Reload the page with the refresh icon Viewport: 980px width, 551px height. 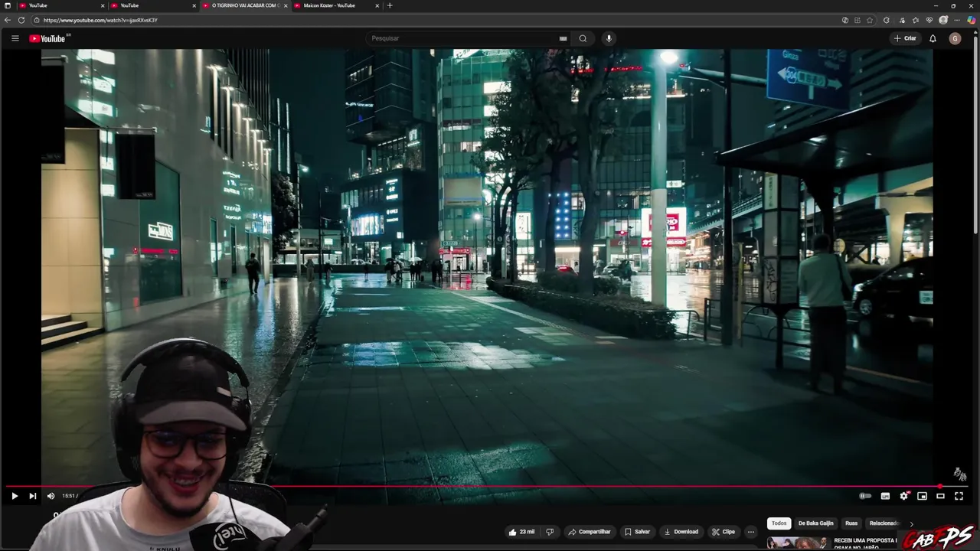21,20
